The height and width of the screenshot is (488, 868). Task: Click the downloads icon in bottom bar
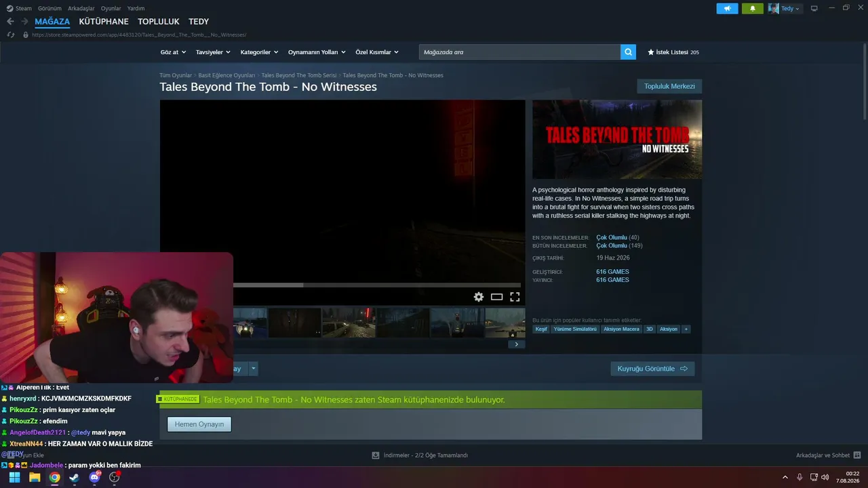[x=376, y=455]
